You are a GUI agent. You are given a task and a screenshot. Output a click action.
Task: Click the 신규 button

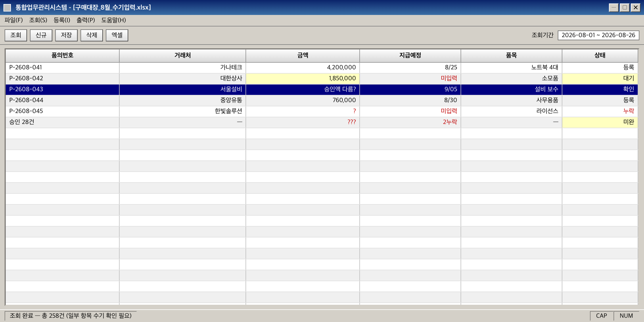41,35
